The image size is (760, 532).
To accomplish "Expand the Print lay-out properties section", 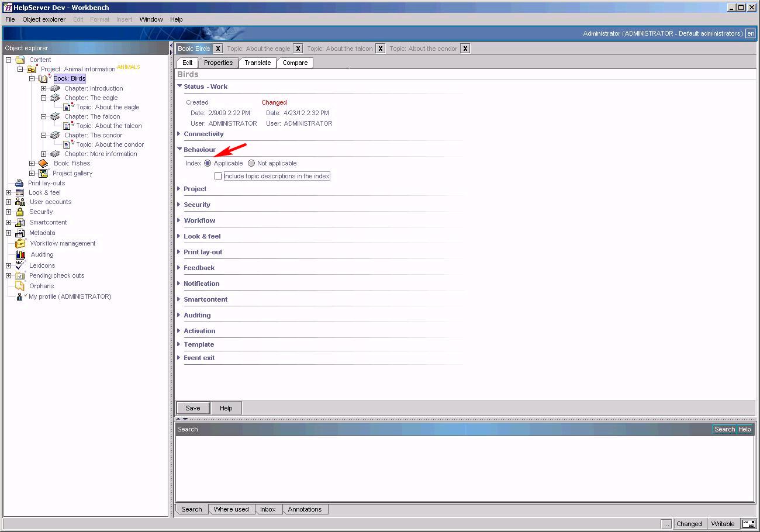I will [179, 252].
